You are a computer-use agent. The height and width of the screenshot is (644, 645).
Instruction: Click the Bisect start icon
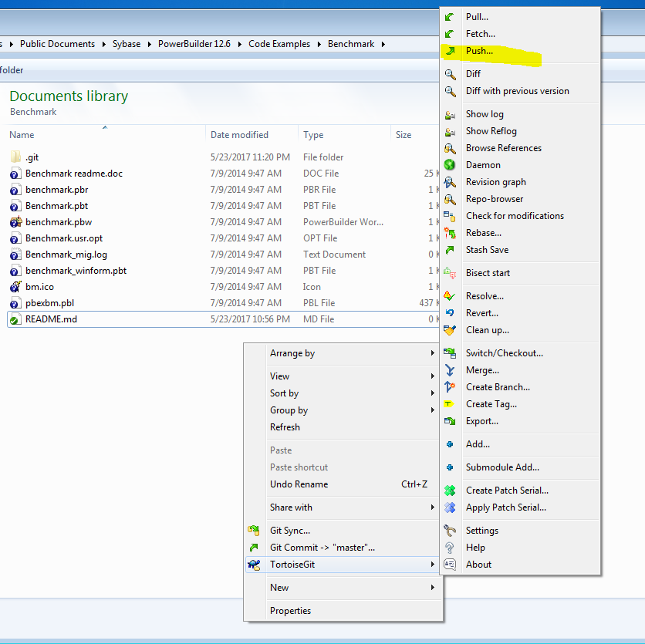(450, 273)
